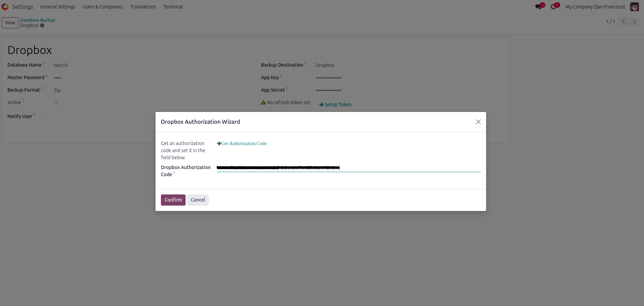Click the New record button
Screen dimensions: 644x306
click(10, 23)
